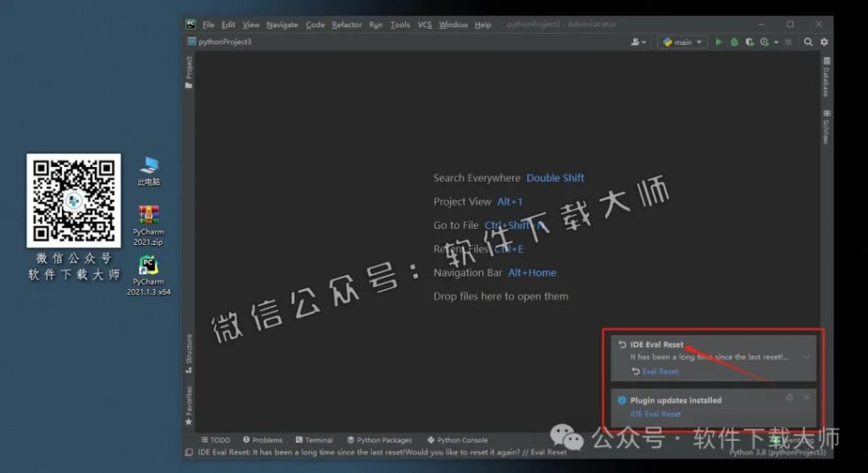The width and height of the screenshot is (868, 473).
Task: Click the profiler run icon in toolbar
Action: [765, 42]
